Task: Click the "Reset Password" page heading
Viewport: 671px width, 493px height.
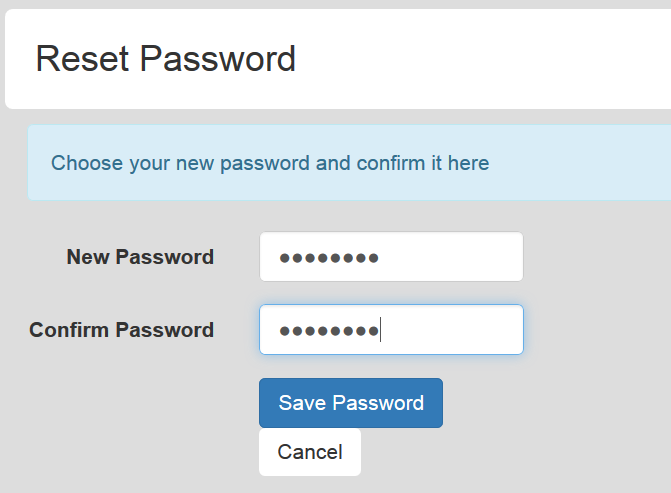Action: pyautogui.click(x=166, y=59)
